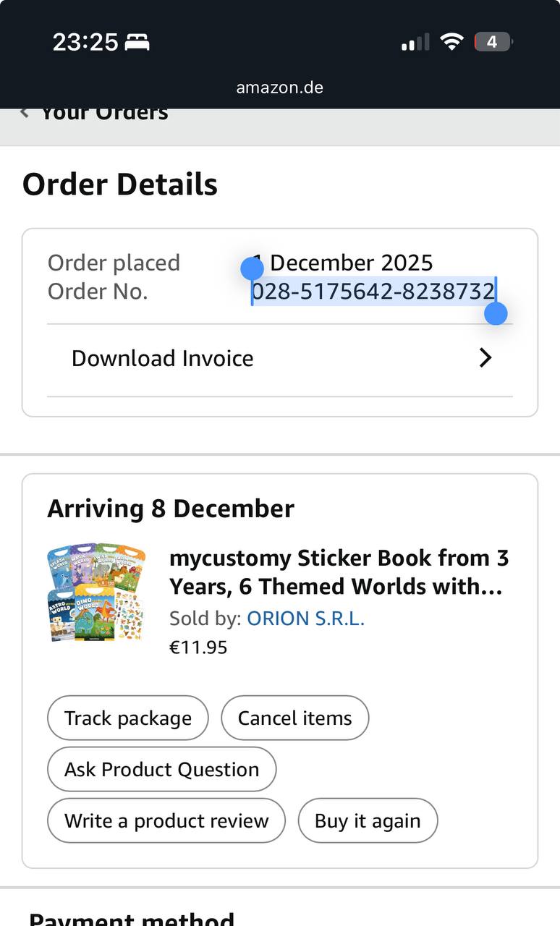
Task: Tap the battery indicator icon
Action: [x=493, y=42]
